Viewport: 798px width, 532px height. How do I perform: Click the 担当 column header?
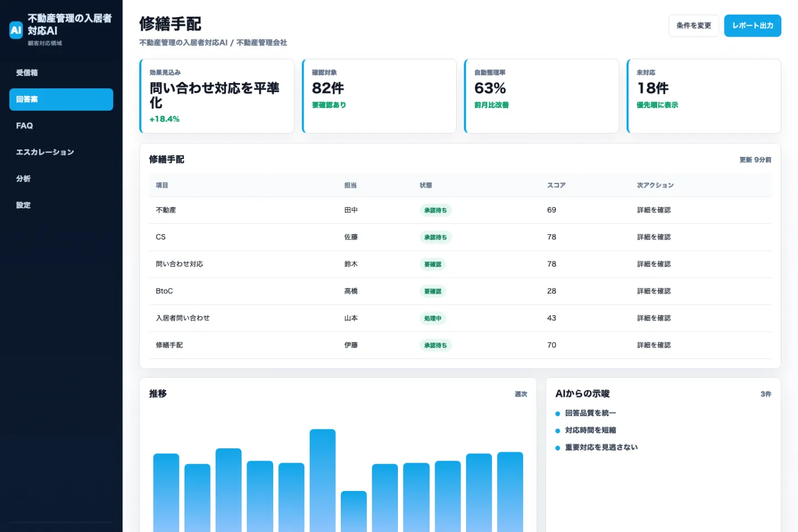[350, 185]
